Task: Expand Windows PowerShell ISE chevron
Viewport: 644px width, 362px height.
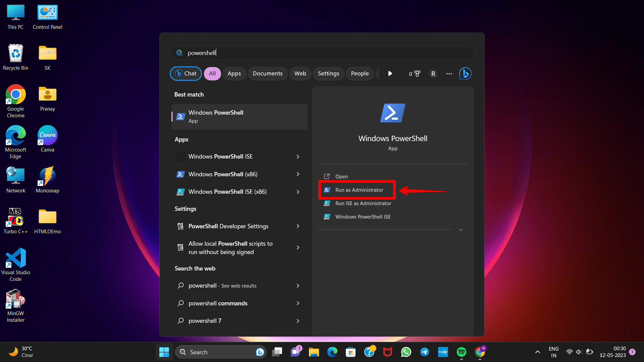Action: pyautogui.click(x=298, y=157)
